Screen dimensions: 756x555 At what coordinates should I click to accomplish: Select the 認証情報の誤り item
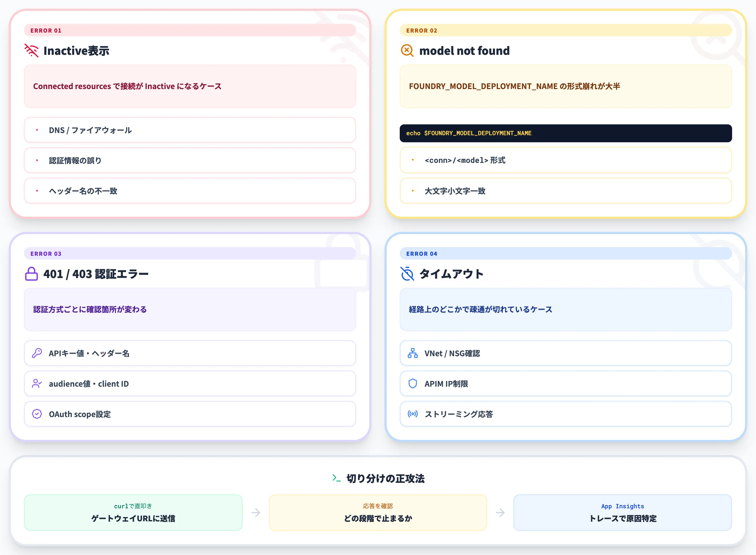(190, 160)
